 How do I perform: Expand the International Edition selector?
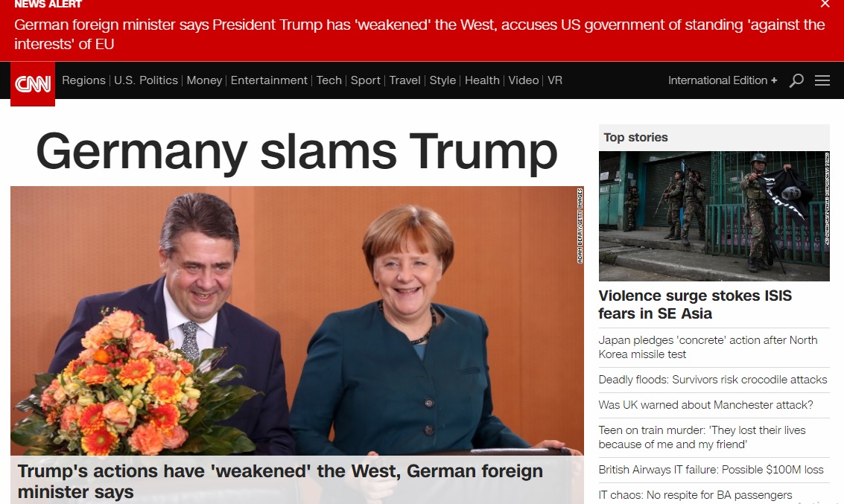[723, 80]
